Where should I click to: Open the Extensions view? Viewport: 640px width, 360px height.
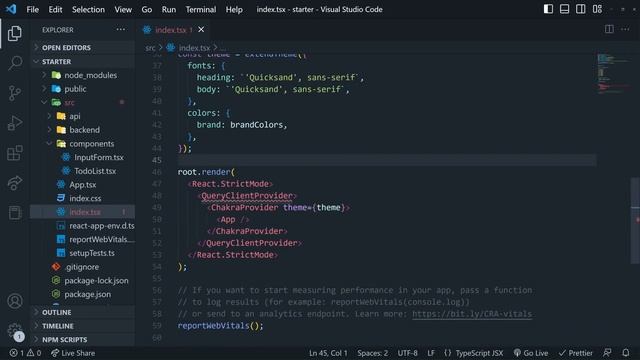(x=15, y=153)
